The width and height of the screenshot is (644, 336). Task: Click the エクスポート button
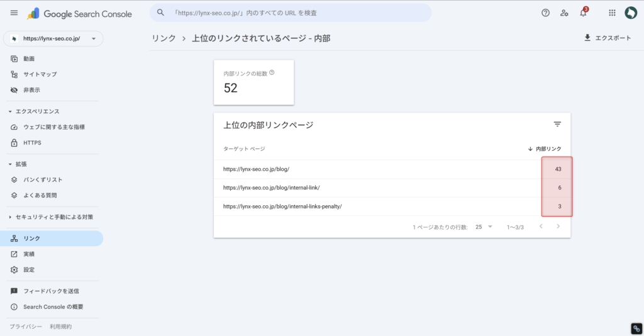pos(607,38)
